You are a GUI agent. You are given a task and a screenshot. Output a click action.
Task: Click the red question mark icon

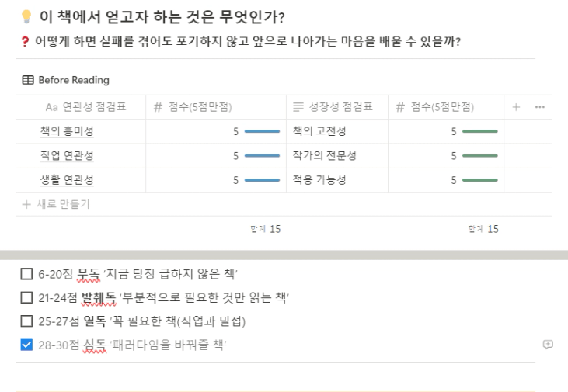point(25,42)
